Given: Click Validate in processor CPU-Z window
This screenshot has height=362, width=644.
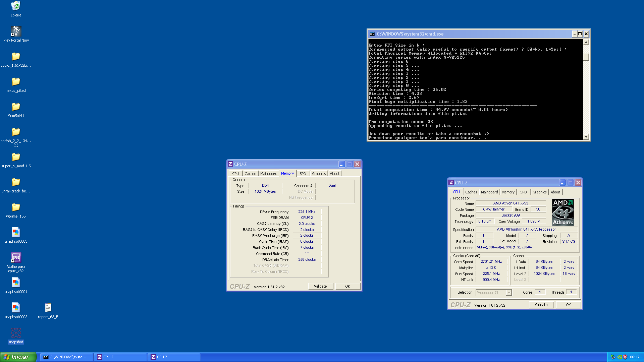Looking at the screenshot, I should [541, 305].
